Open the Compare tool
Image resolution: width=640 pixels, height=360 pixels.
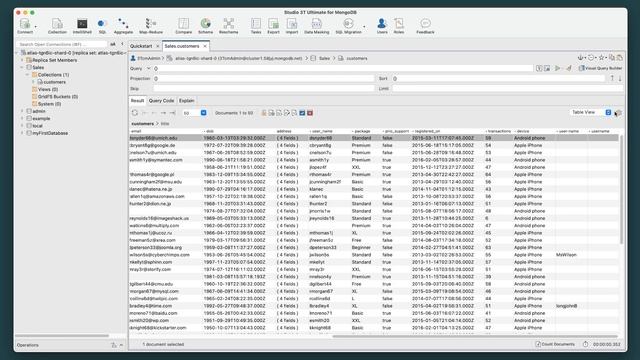(184, 26)
